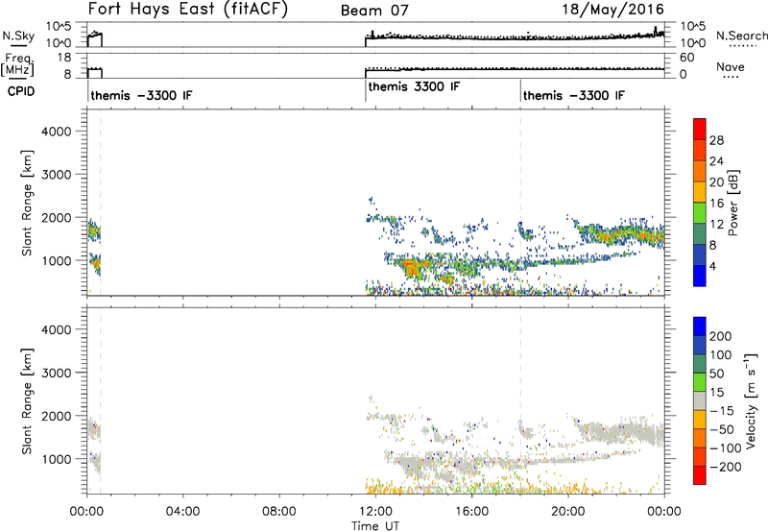The width and height of the screenshot is (768, 532).
Task: Click the CPID change marker line at 18:00
Action: 520,90
